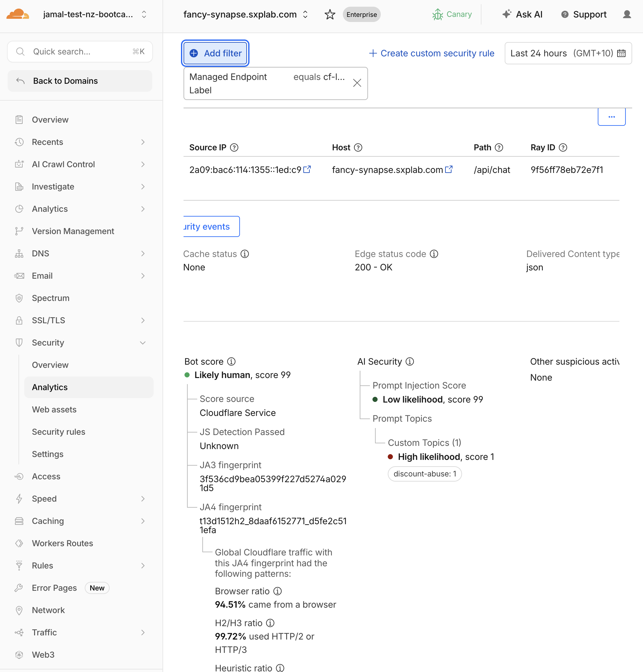Remove the Managed Endpoint Label filter
The height and width of the screenshot is (672, 643).
357,83
